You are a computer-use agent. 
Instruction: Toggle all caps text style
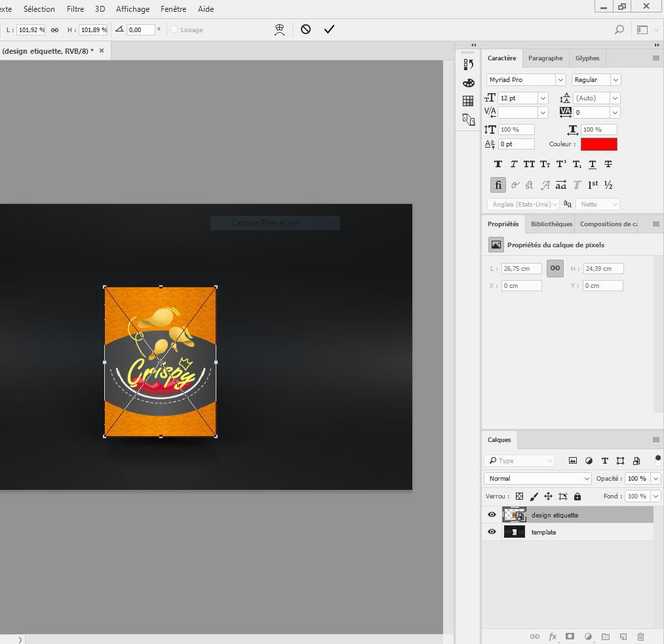pyautogui.click(x=529, y=165)
